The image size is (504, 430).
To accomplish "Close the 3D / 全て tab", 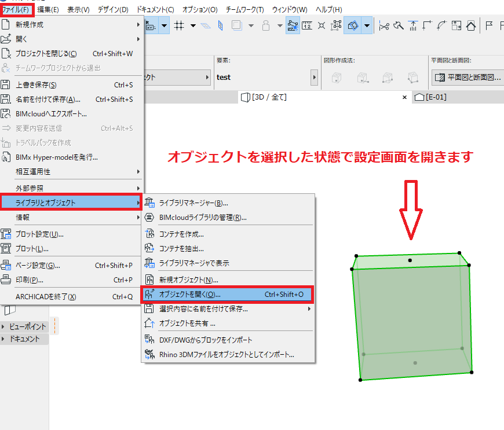I will coord(405,97).
